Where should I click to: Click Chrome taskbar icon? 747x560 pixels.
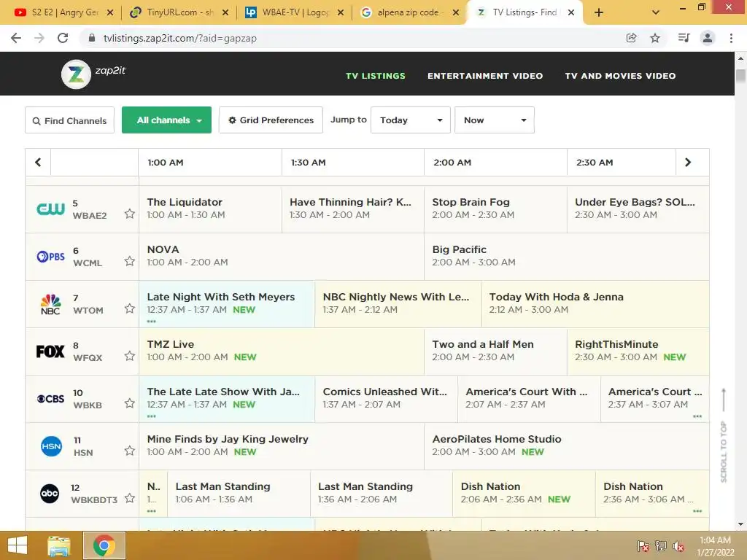coord(104,545)
